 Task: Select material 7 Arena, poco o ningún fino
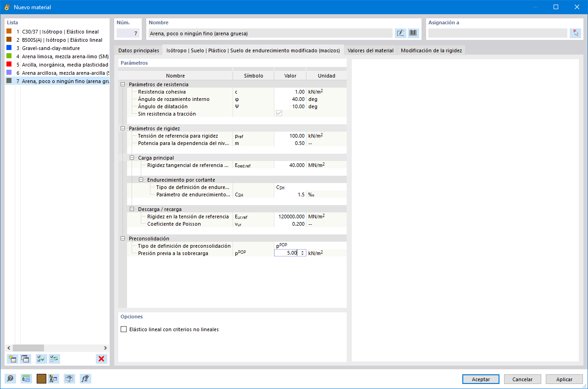tap(57, 81)
